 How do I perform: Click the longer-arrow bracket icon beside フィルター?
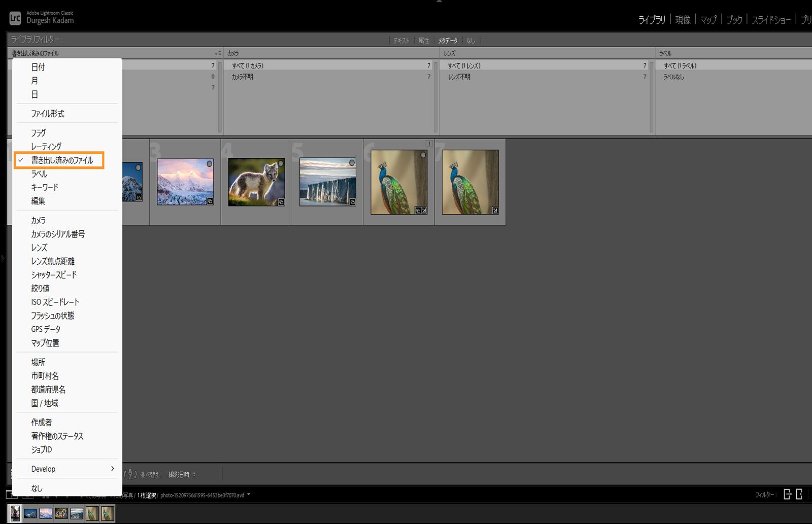788,494
